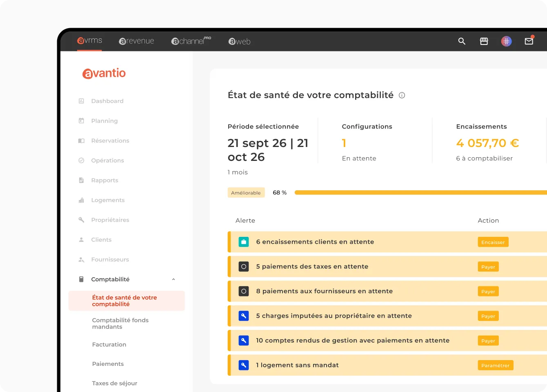
Task: Open Logements menu item
Action: [108, 200]
